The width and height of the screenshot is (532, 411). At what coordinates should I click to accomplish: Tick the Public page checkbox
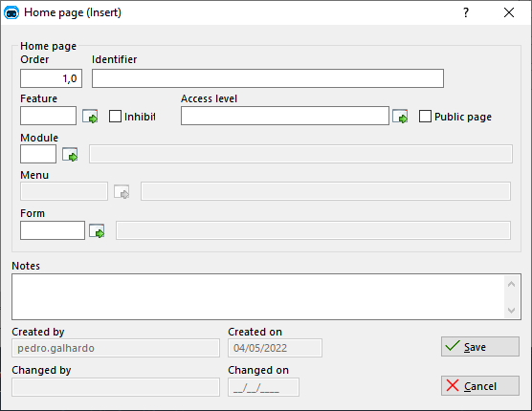click(x=425, y=117)
